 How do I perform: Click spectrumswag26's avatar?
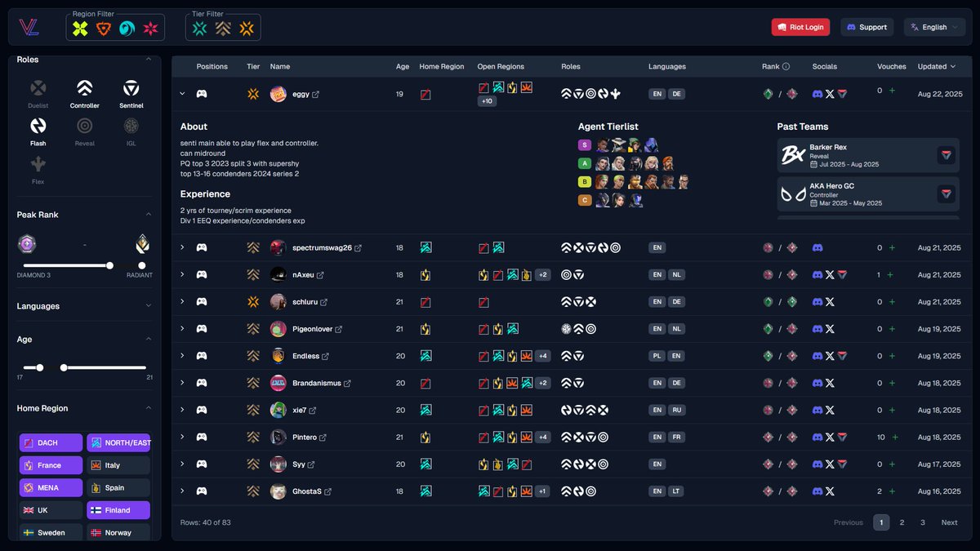(x=278, y=247)
